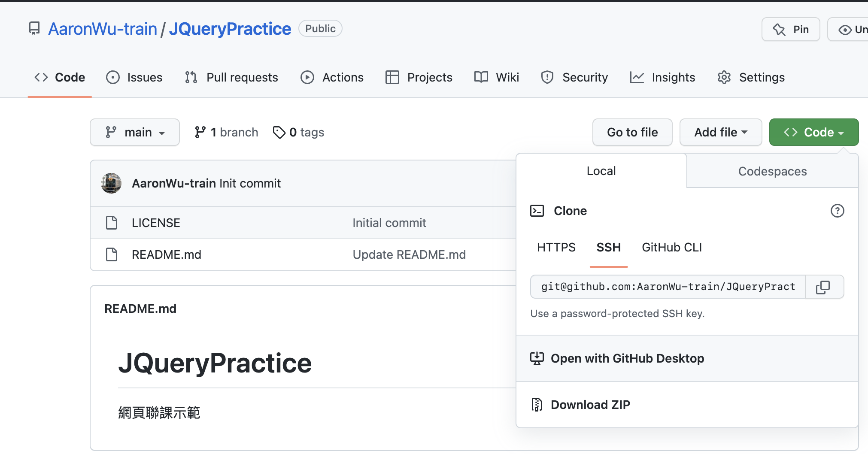Screen dimensions: 868x454
Task: Expand the Add file dropdown
Action: tap(721, 132)
